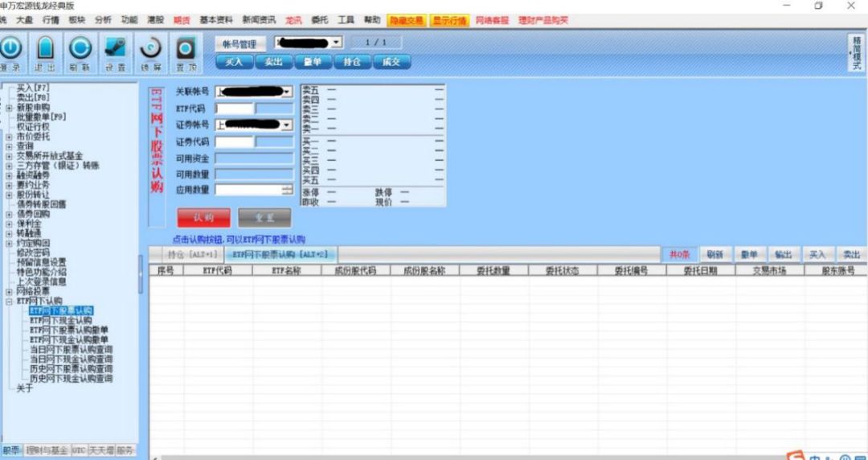Image resolution: width=868 pixels, height=460 pixels.
Task: Open the 理财产品购买 link
Action: pyautogui.click(x=543, y=20)
